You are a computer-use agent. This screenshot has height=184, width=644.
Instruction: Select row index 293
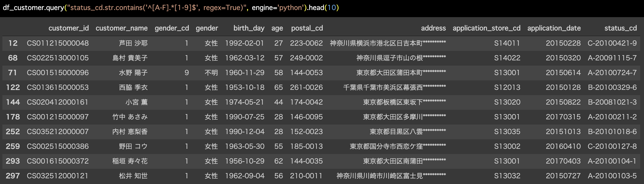13,161
